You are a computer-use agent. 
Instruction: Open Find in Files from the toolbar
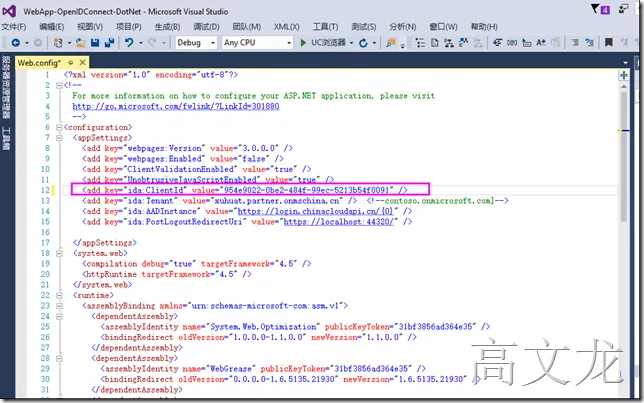pos(391,43)
